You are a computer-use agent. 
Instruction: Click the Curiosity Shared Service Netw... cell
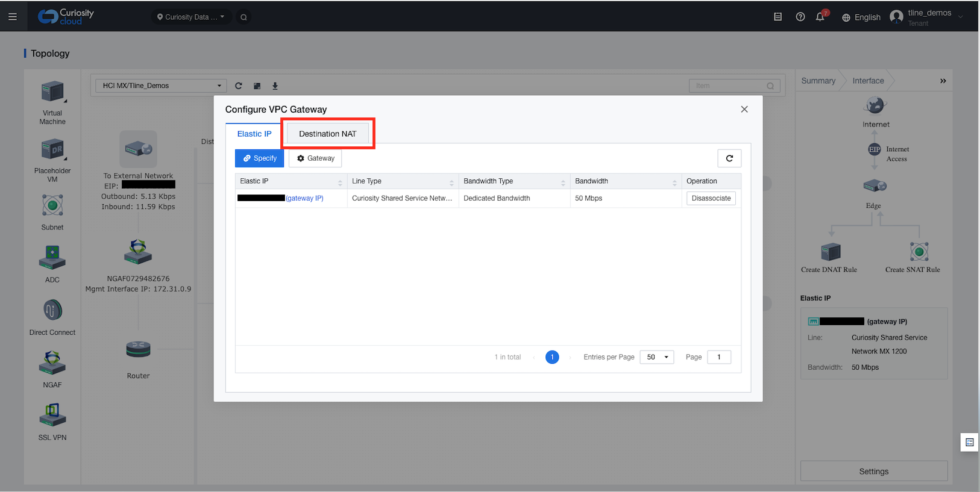point(402,198)
